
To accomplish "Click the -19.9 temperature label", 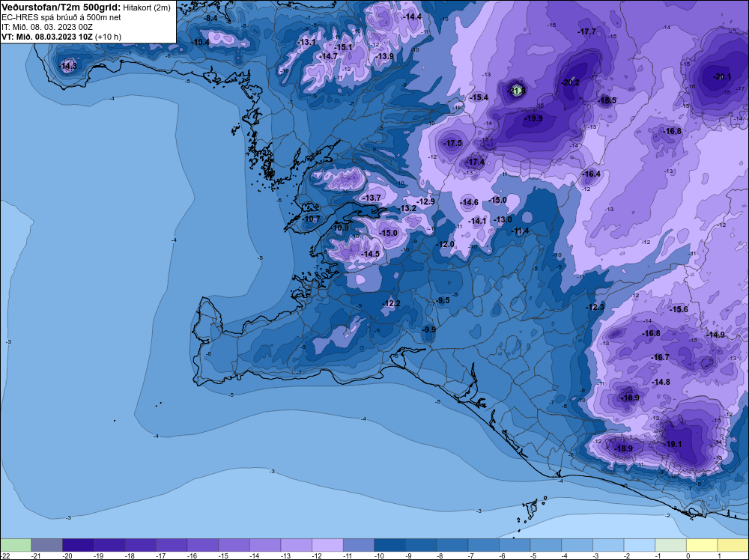I will tap(533, 118).
